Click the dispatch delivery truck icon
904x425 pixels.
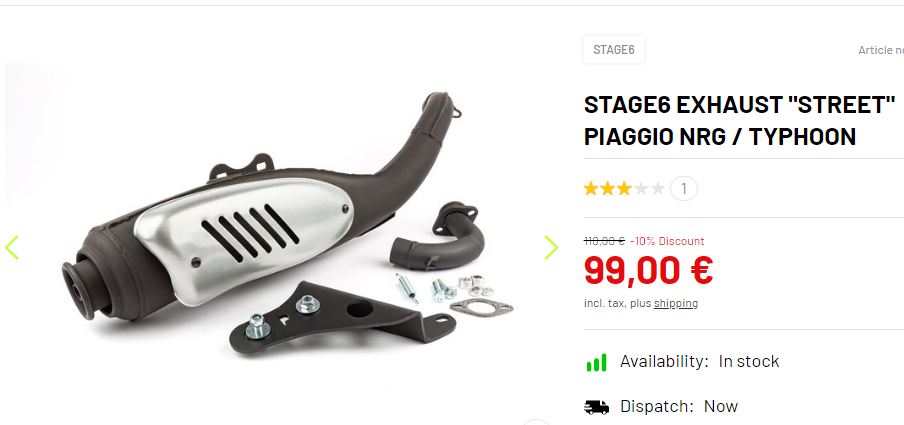coord(596,407)
